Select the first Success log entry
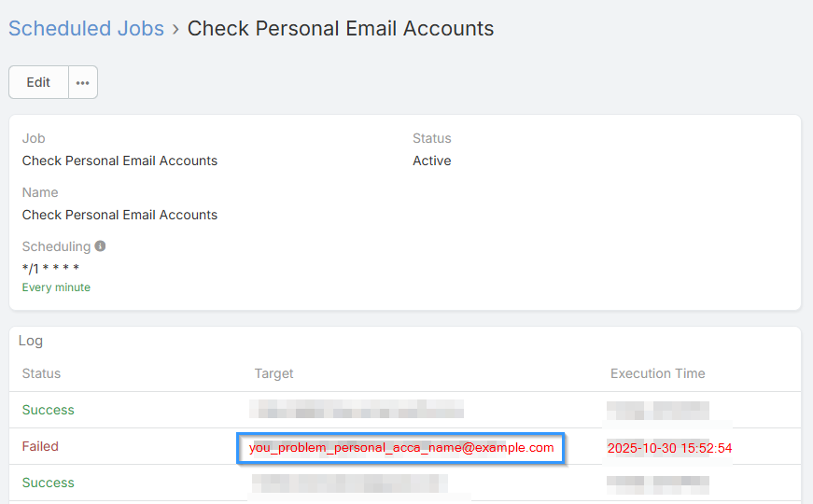 pyautogui.click(x=48, y=410)
